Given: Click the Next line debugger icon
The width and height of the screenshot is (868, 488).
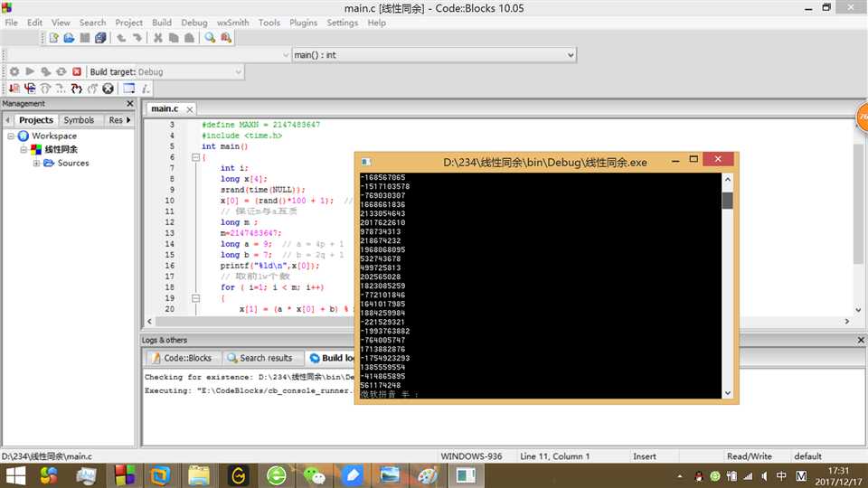Looking at the screenshot, I should click(x=45, y=89).
